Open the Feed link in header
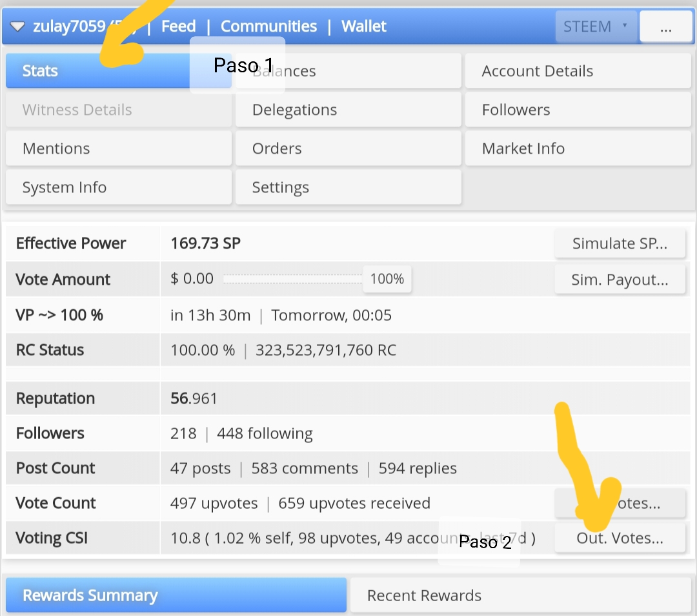This screenshot has width=697, height=616. (178, 26)
